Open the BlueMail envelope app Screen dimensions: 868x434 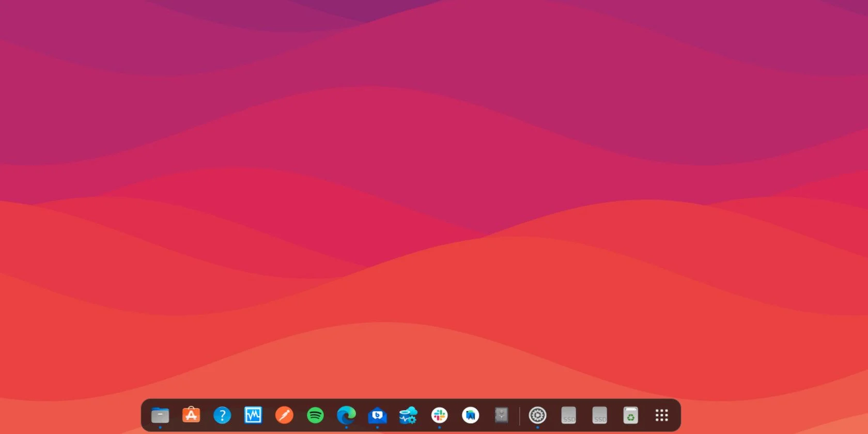[x=377, y=415]
